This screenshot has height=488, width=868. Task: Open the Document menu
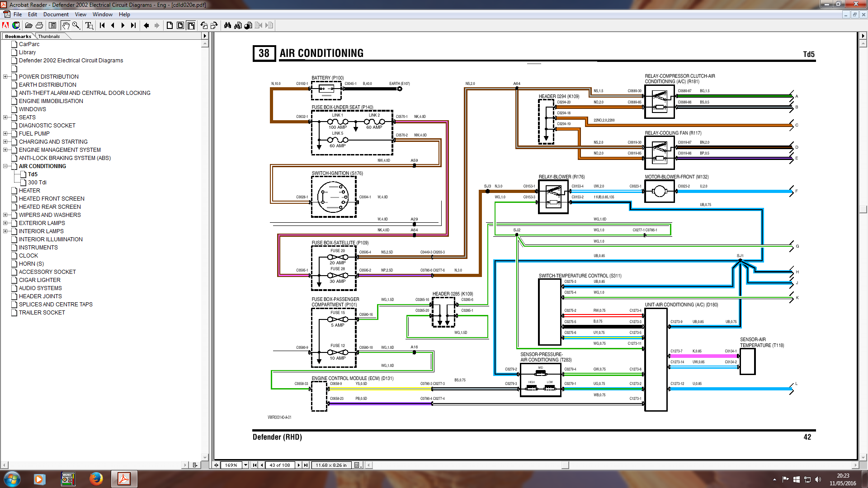point(56,14)
